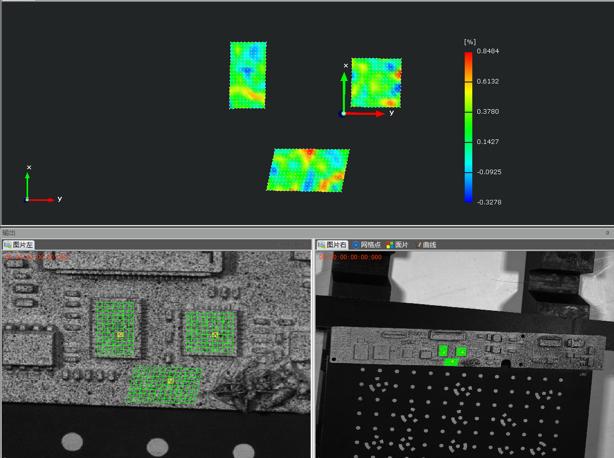Switch to the 曲线 tab
This screenshot has height=458, width=614.
428,245
